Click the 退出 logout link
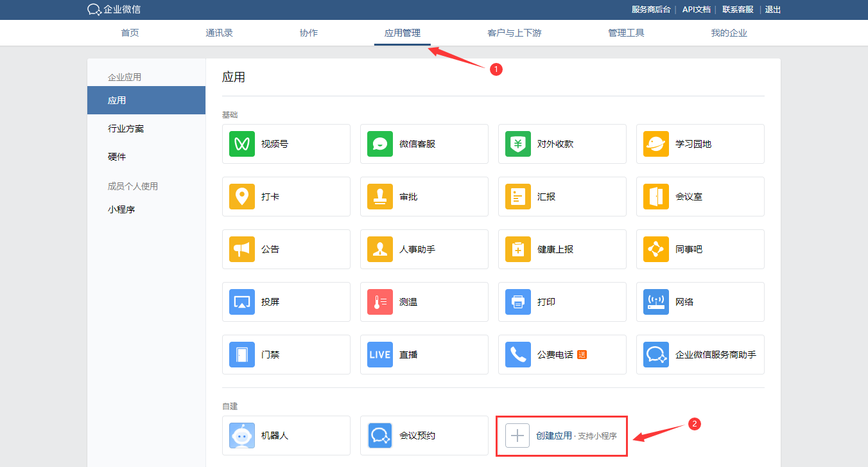Image resolution: width=868 pixels, height=467 pixels. (x=773, y=10)
